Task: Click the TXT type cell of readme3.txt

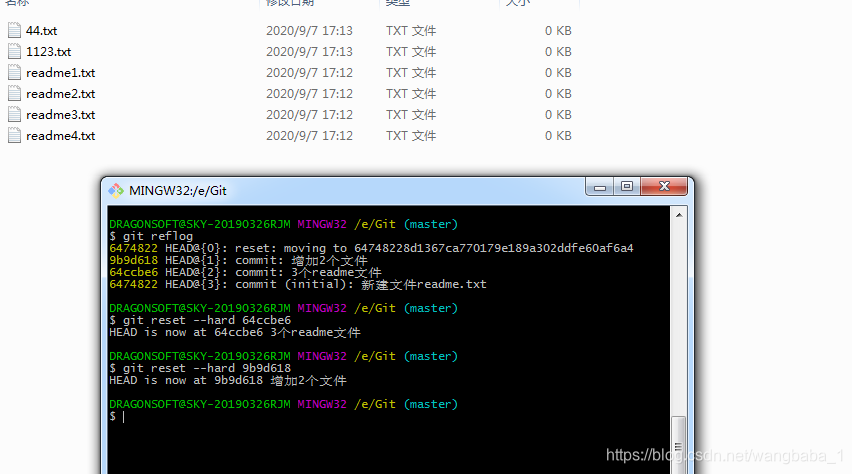Action: (411, 115)
